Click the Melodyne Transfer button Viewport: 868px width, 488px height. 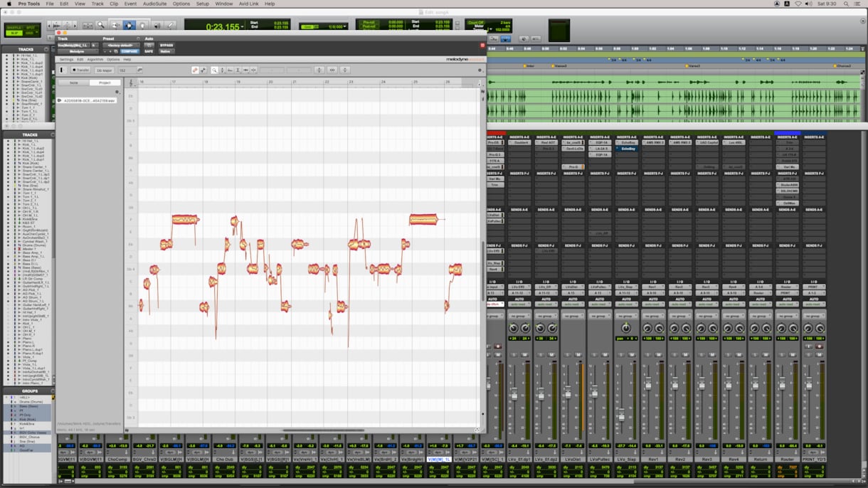[x=80, y=70]
